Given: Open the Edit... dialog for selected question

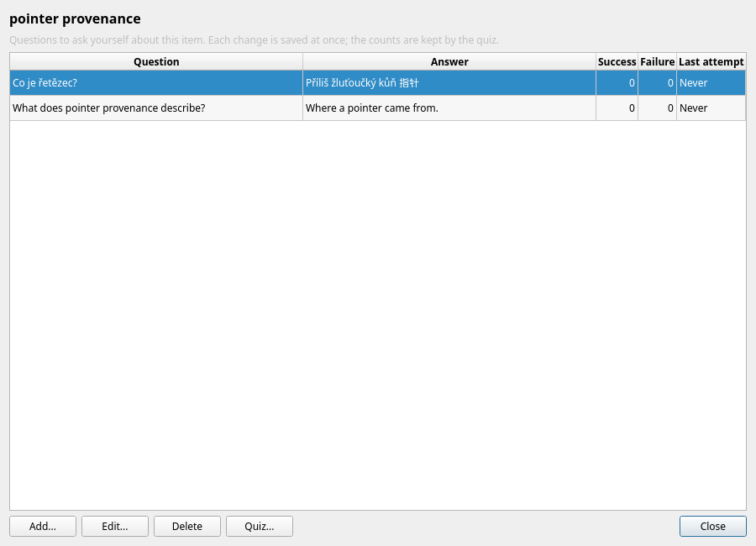Looking at the screenshot, I should point(115,526).
